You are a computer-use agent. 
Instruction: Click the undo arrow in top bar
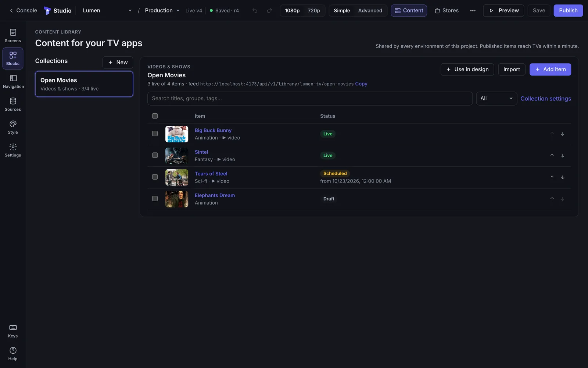255,11
